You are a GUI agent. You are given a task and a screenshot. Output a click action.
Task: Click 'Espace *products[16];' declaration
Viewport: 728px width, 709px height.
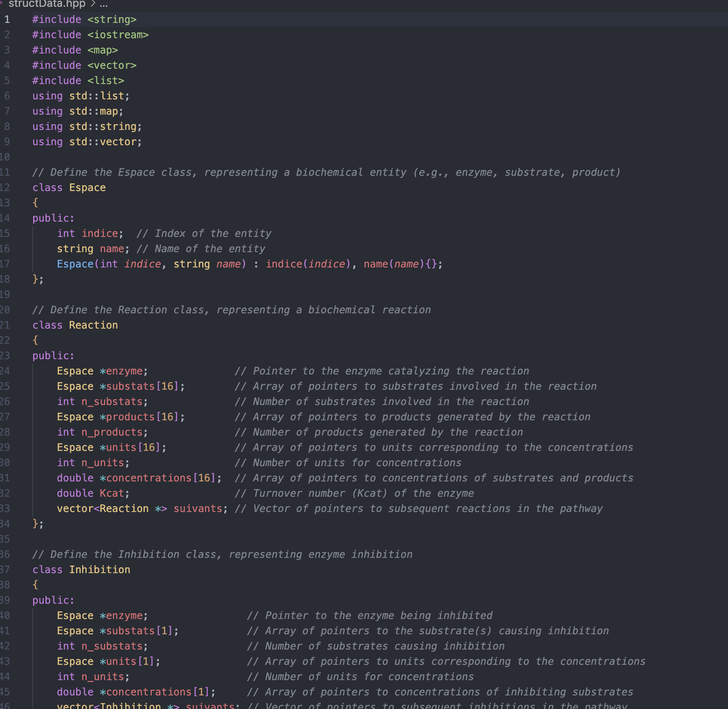click(x=121, y=417)
